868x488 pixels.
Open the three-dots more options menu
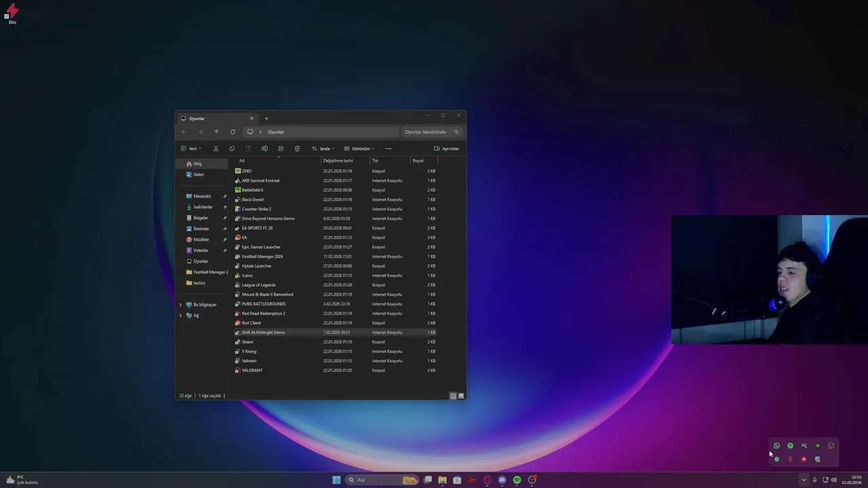(388, 148)
